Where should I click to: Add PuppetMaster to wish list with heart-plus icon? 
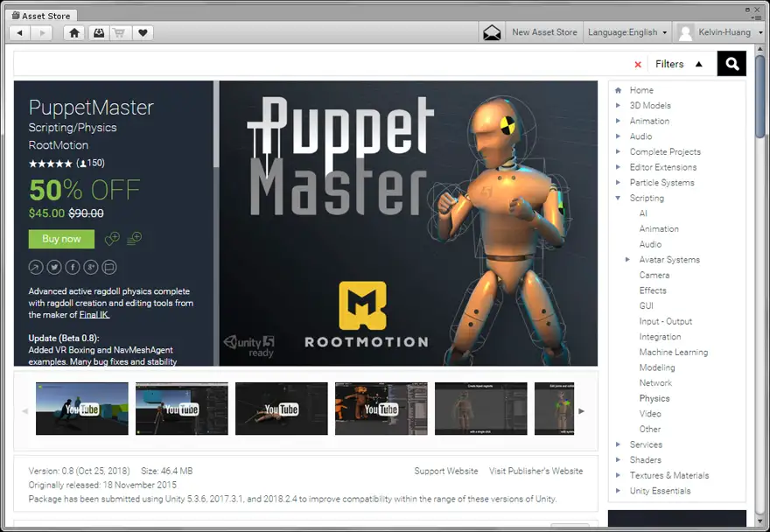(113, 239)
